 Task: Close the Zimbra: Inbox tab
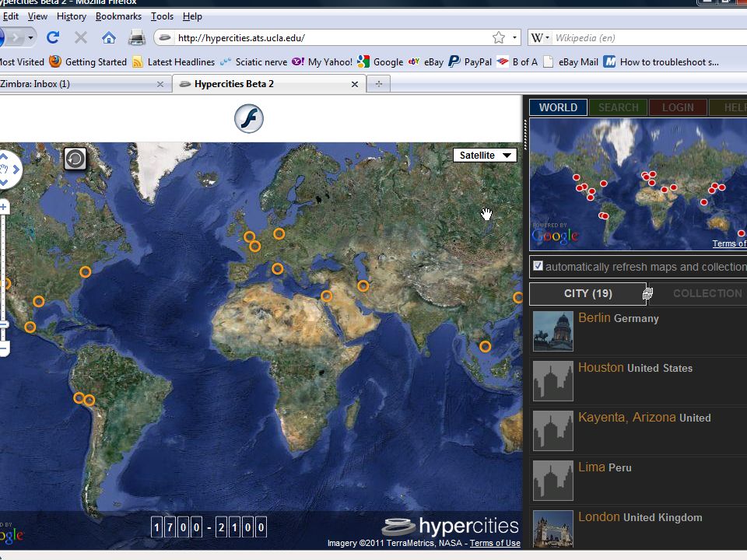point(160,84)
